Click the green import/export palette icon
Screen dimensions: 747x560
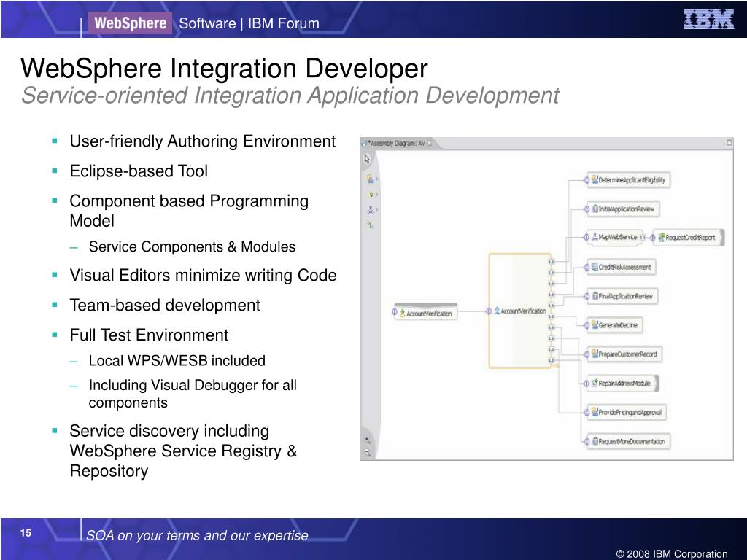click(371, 194)
